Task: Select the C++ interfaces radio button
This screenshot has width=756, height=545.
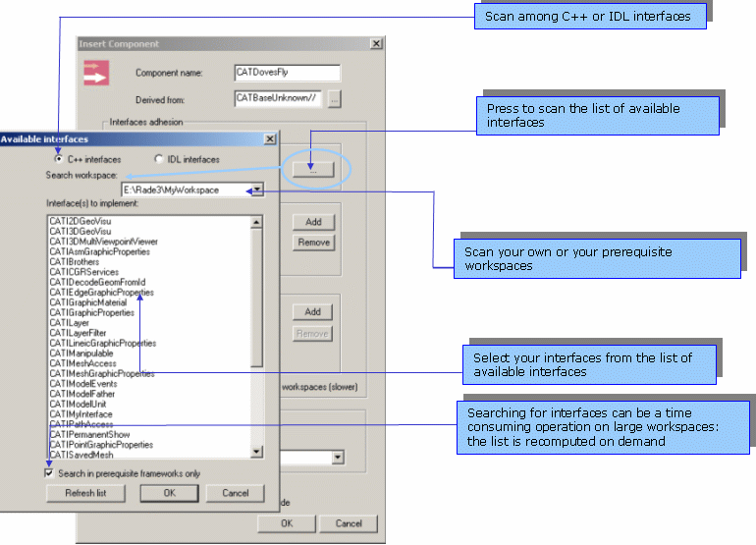Action: coord(58,159)
